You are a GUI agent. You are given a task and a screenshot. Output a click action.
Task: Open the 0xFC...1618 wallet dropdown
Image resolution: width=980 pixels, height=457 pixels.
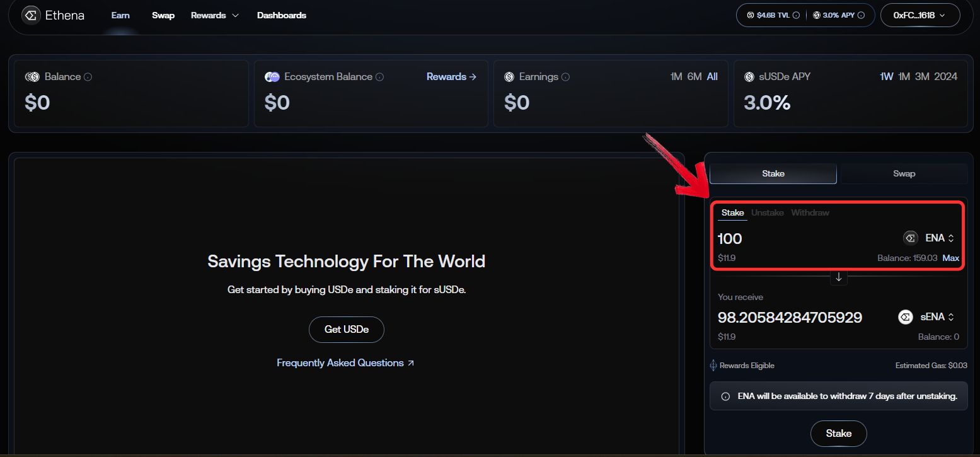tap(920, 15)
